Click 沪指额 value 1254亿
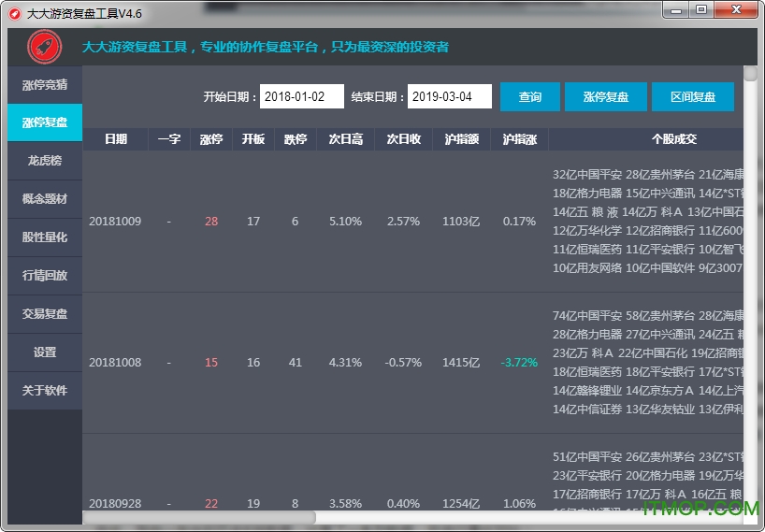The width and height of the screenshot is (765, 532). click(x=461, y=503)
